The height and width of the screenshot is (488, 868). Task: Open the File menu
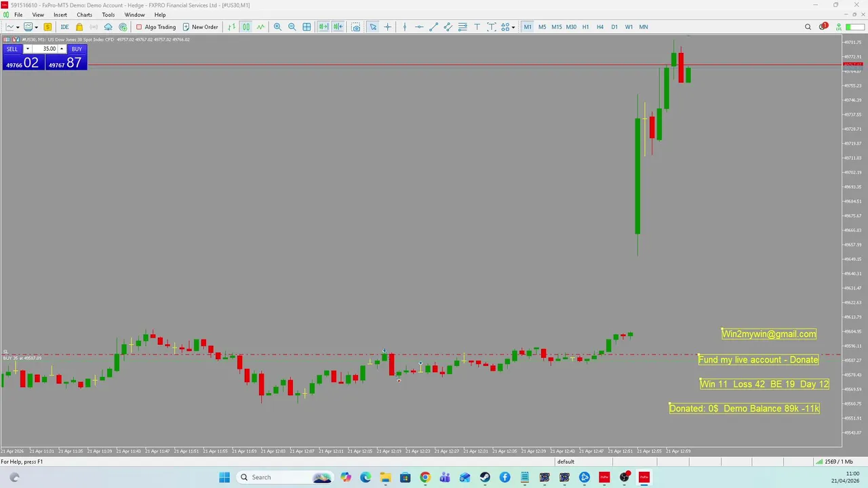coord(18,15)
